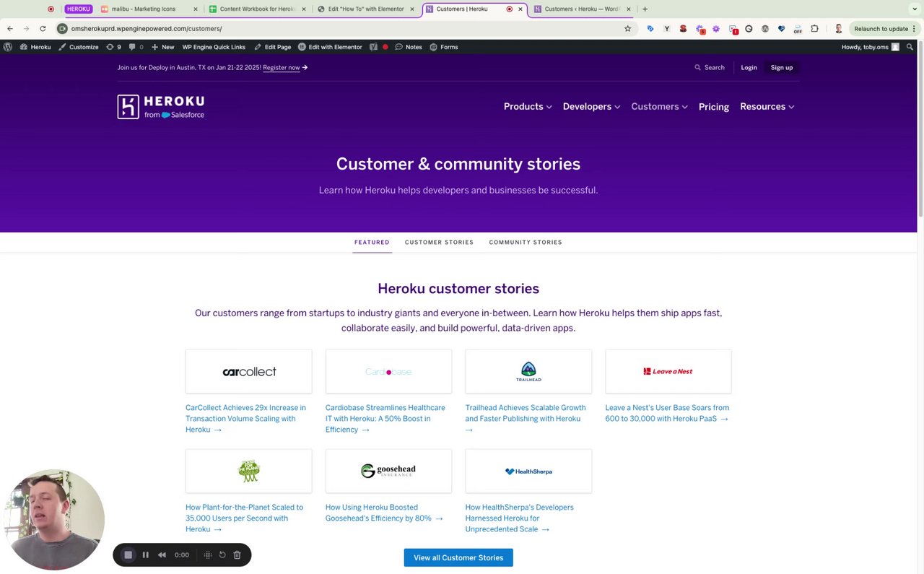Click the site information icon in address bar
Screen dimensions: 924x574
tap(63, 29)
